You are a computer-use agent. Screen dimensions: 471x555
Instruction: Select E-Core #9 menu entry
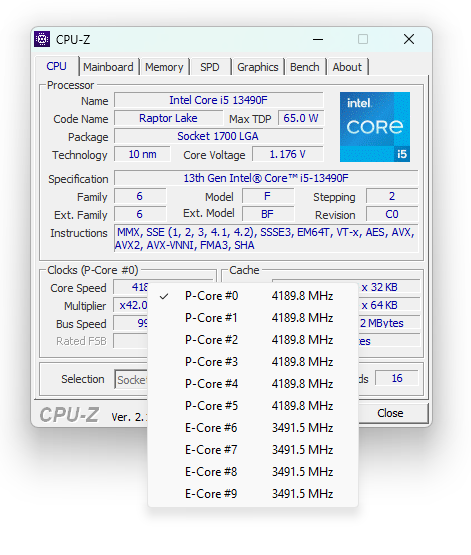[253, 493]
